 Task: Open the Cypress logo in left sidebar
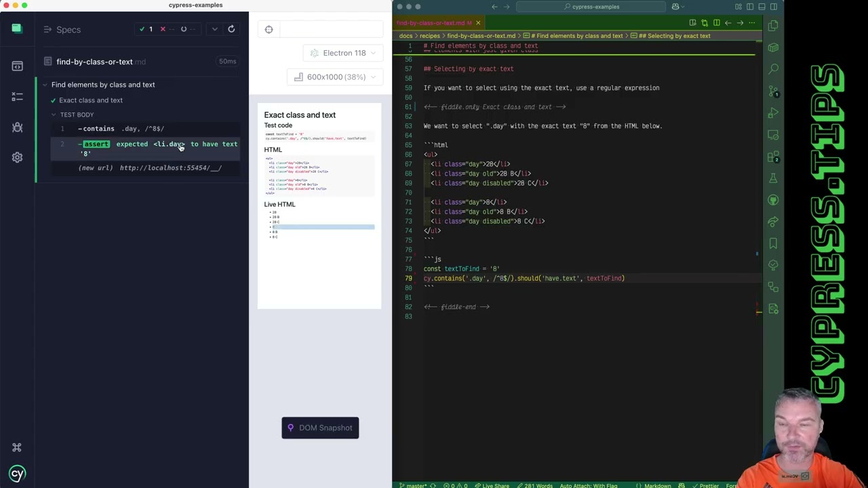coord(16,28)
